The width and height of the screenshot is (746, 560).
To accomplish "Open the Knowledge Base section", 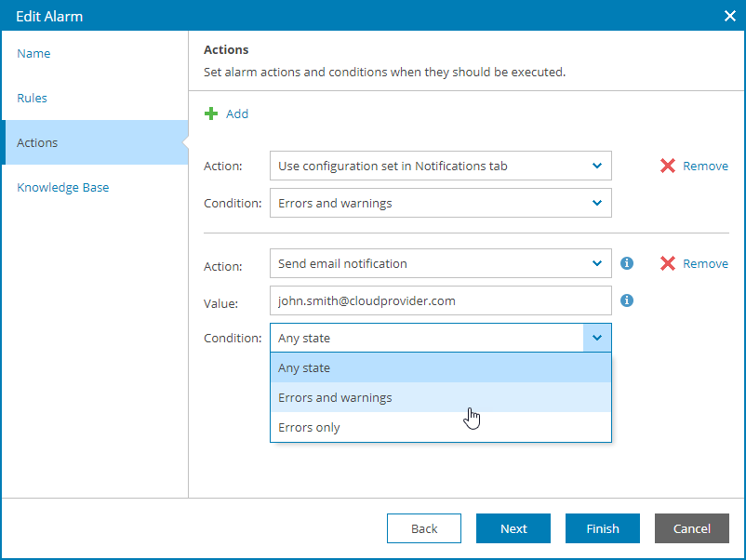I will point(62,187).
